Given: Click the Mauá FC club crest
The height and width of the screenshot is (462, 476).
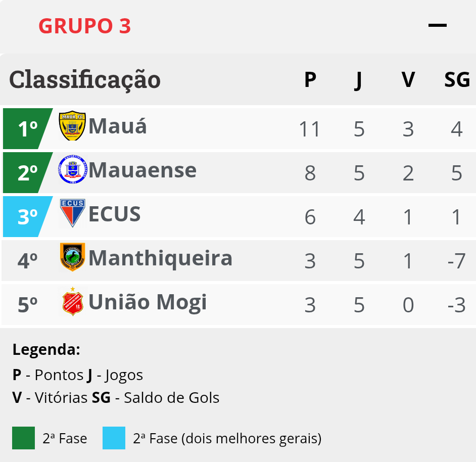Looking at the screenshot, I should coord(72,125).
